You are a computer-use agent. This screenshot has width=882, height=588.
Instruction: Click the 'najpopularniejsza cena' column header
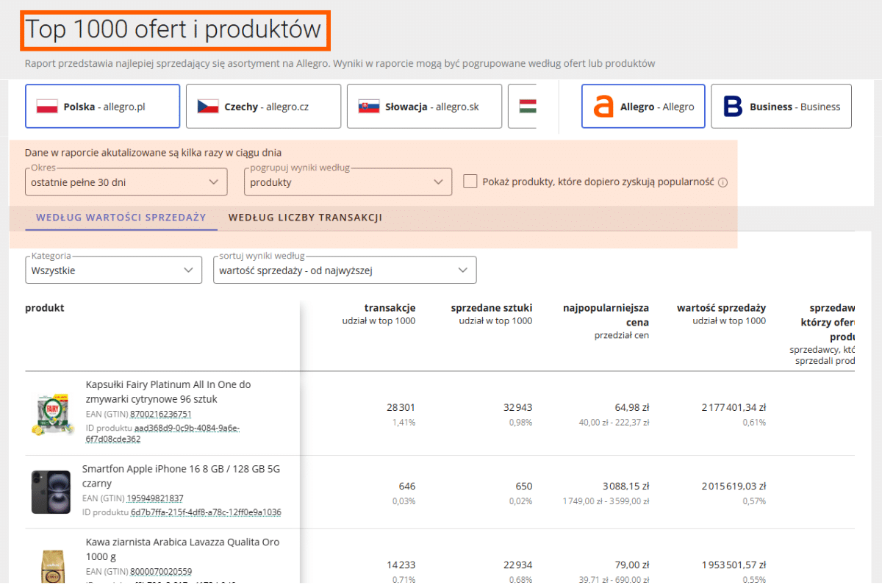point(606,315)
